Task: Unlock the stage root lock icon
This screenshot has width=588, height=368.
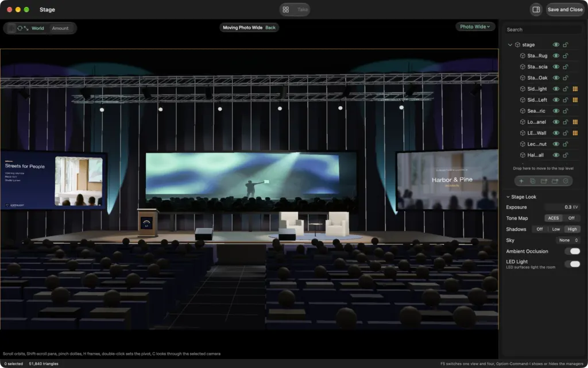Action: pos(566,45)
